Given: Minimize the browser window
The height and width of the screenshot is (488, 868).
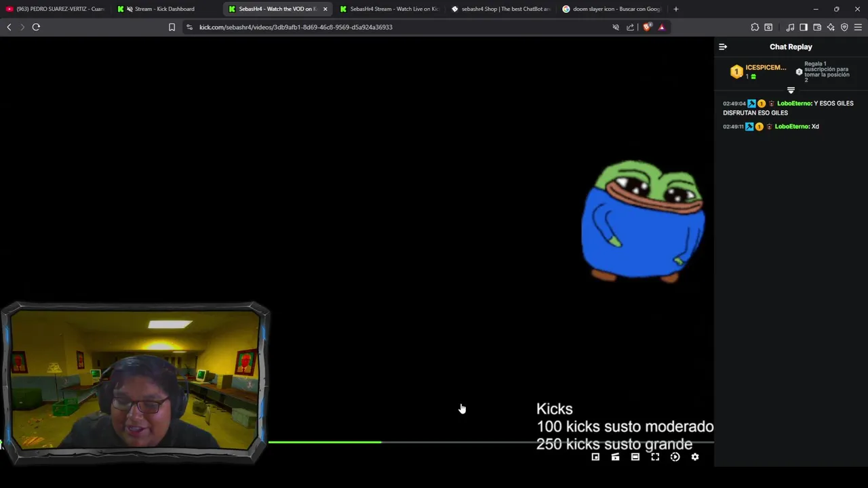Looking at the screenshot, I should 816,9.
